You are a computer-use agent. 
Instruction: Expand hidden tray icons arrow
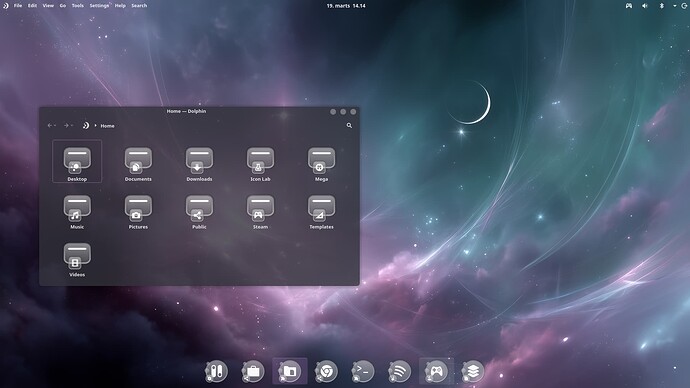(675, 6)
